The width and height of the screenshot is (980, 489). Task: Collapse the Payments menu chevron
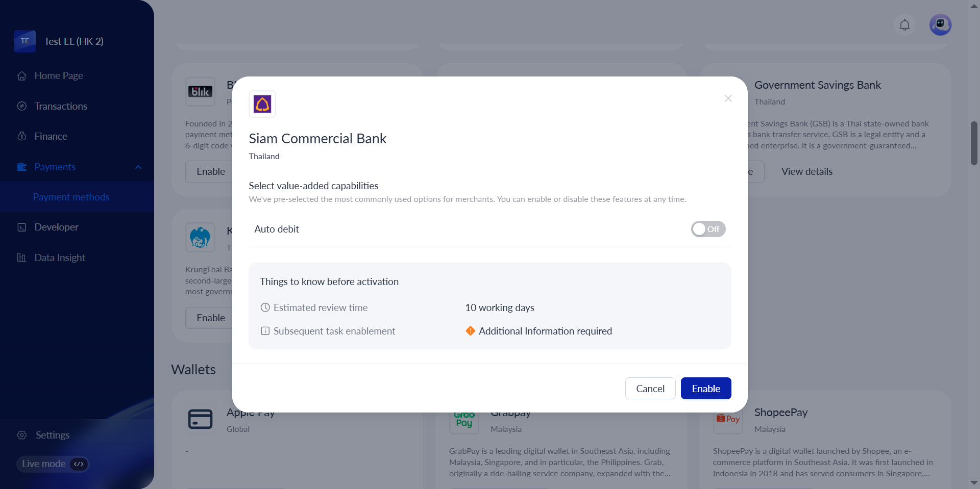pos(138,167)
